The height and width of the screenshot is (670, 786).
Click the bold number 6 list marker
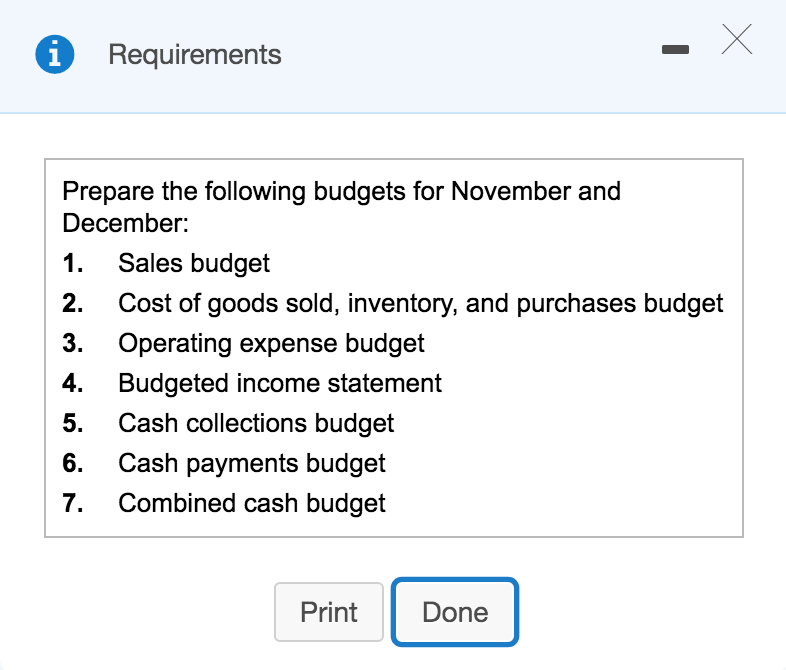(72, 463)
